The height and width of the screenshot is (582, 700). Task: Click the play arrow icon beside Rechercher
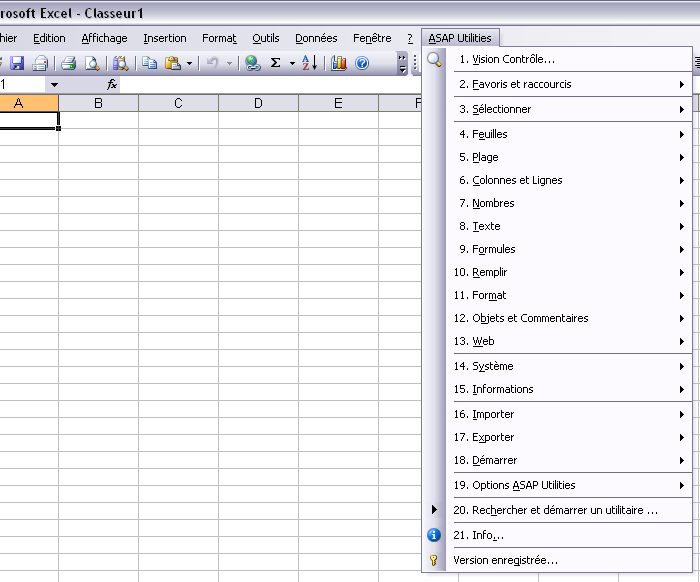pyautogui.click(x=434, y=510)
